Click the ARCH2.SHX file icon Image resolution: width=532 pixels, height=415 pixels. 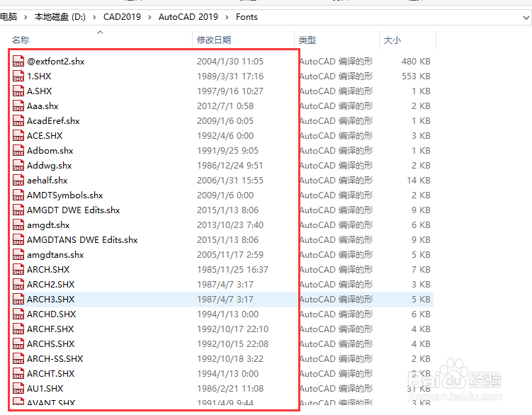(18, 285)
